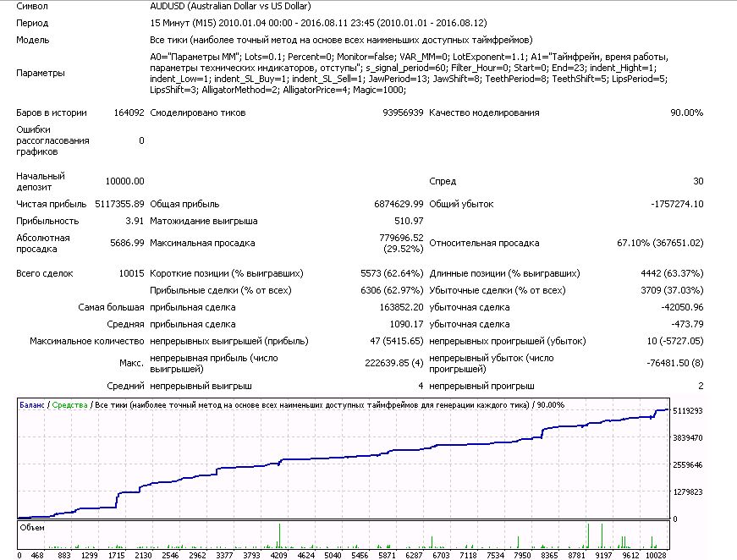Screen dimensions: 737x560
Task: Select max consecutive profit 222639.85 (4)
Action: click(x=393, y=363)
